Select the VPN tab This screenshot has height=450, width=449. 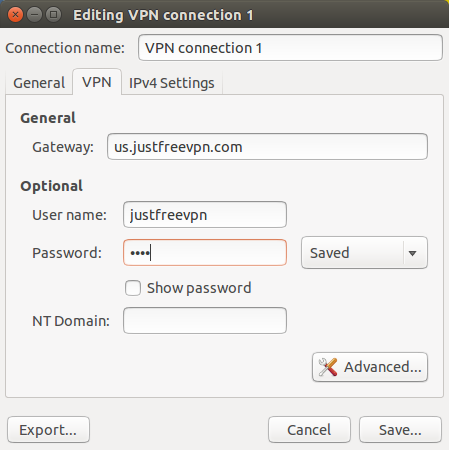[97, 82]
